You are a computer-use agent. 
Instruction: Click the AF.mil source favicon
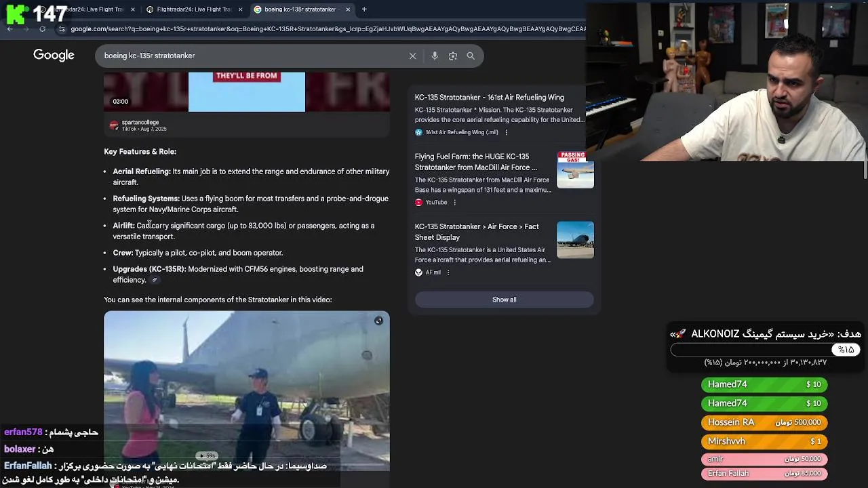click(x=418, y=272)
